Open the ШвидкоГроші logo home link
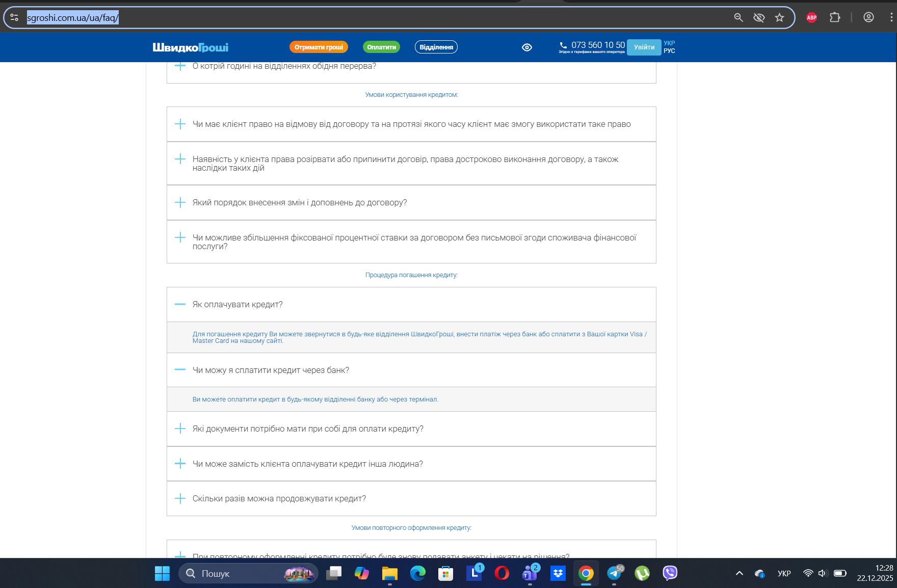897x588 pixels. (x=191, y=47)
